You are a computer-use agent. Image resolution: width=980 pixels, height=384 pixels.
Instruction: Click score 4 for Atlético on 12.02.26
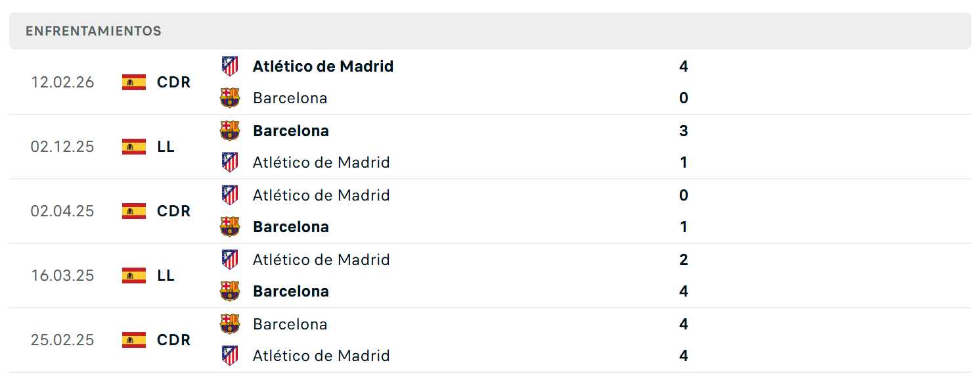click(x=684, y=66)
